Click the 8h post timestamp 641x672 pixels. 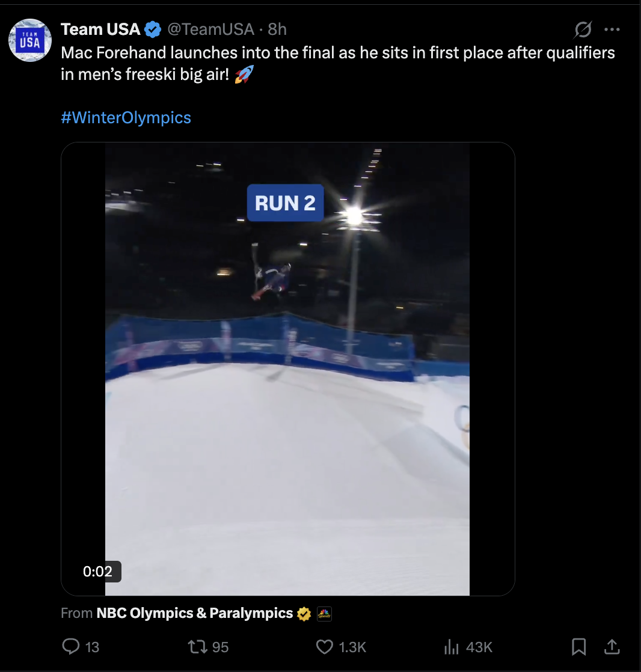(277, 29)
